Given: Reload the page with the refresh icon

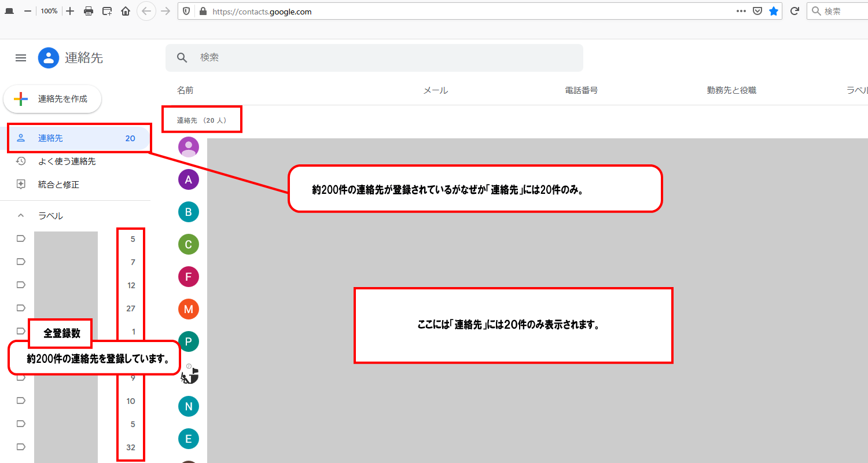Looking at the screenshot, I should [795, 11].
